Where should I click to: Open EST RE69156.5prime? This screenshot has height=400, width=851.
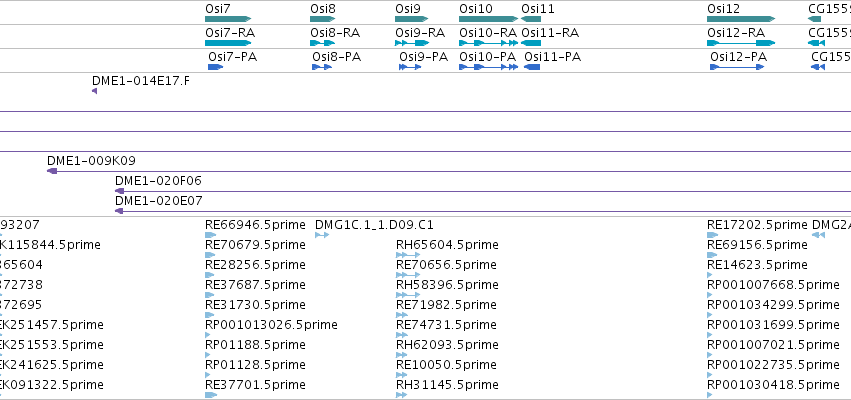(758, 245)
